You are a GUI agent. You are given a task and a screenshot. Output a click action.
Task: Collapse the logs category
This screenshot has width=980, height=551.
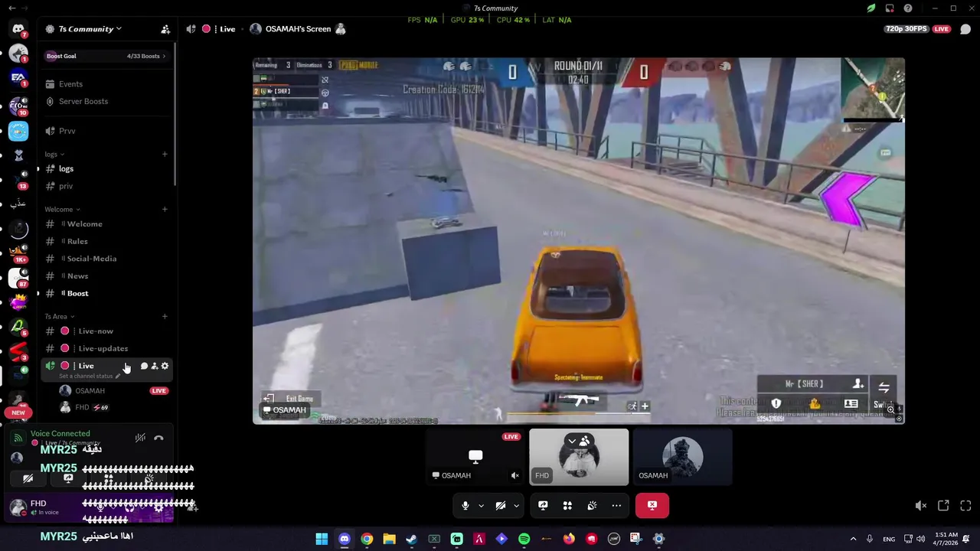coord(54,154)
